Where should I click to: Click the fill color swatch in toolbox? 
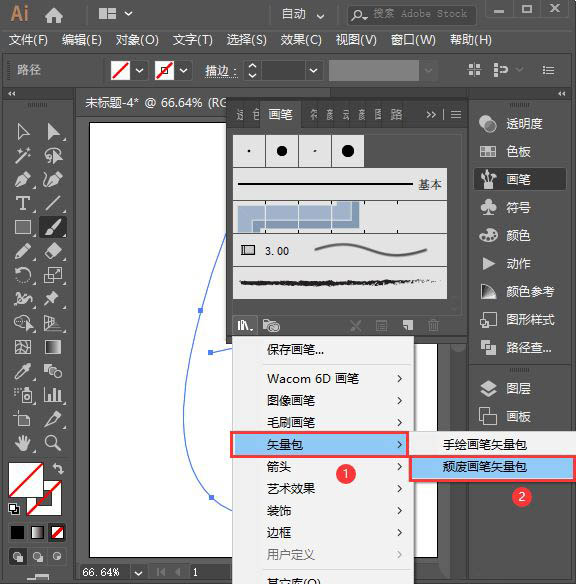(x=26, y=480)
